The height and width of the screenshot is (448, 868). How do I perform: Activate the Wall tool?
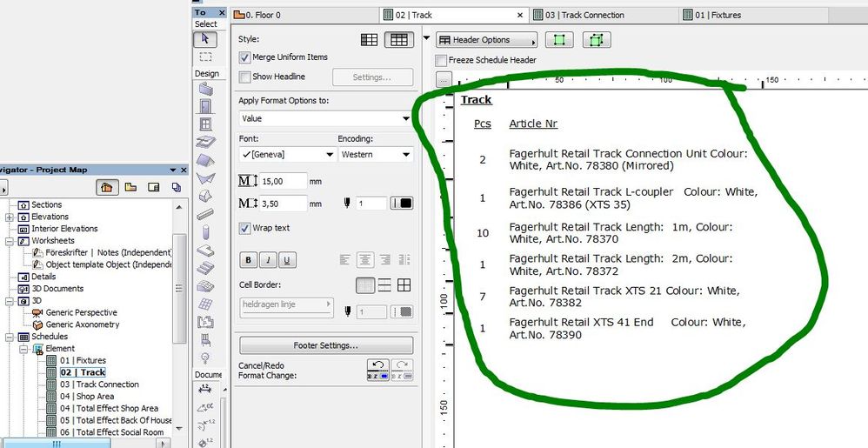[x=205, y=89]
